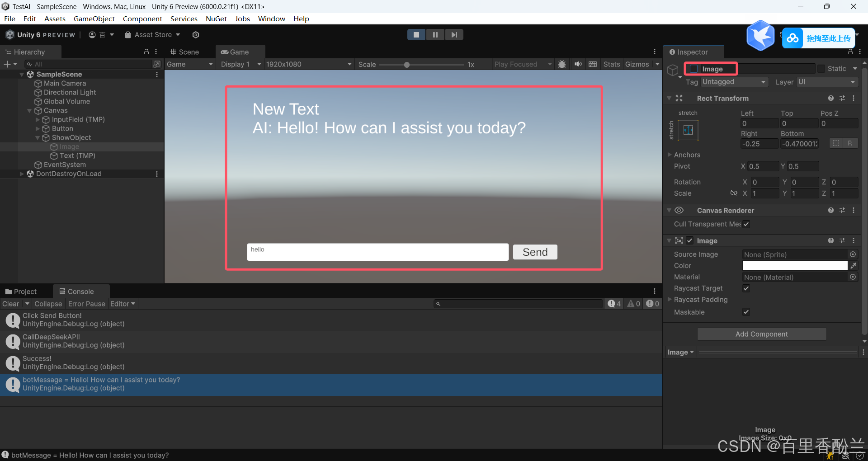Screen dimensions: 868x461
Task: Click the Add Component button
Action: 761,334
